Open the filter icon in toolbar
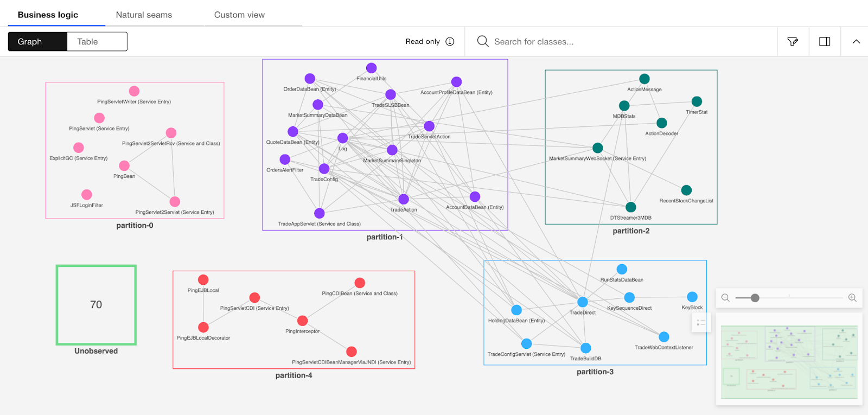This screenshot has height=415, width=868. 793,42
